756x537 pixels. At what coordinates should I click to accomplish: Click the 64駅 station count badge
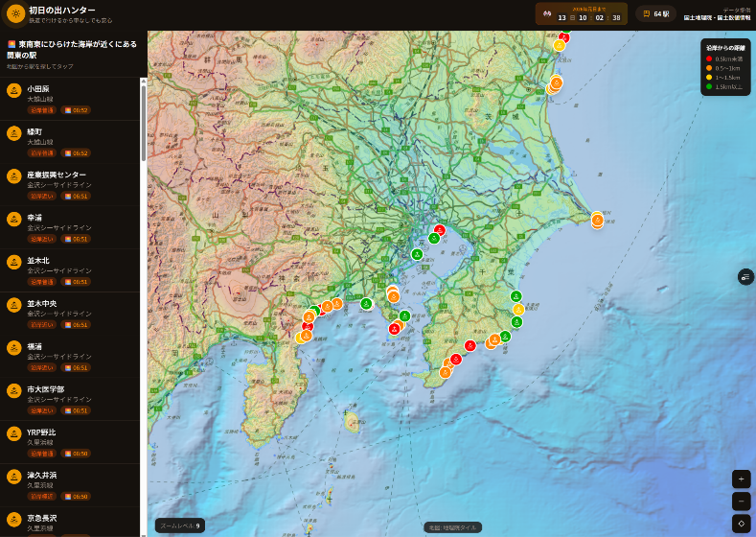point(656,14)
